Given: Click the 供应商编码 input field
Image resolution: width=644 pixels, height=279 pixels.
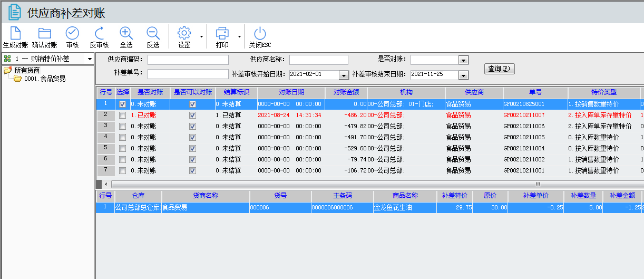Looking at the screenshot, I should (188, 60).
